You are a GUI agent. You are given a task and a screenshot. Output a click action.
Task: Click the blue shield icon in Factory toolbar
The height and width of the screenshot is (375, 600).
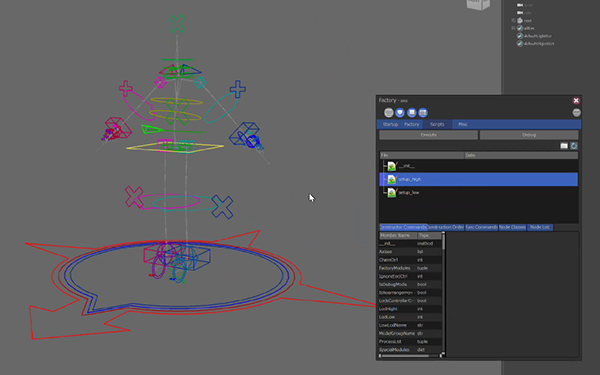pyautogui.click(x=400, y=112)
